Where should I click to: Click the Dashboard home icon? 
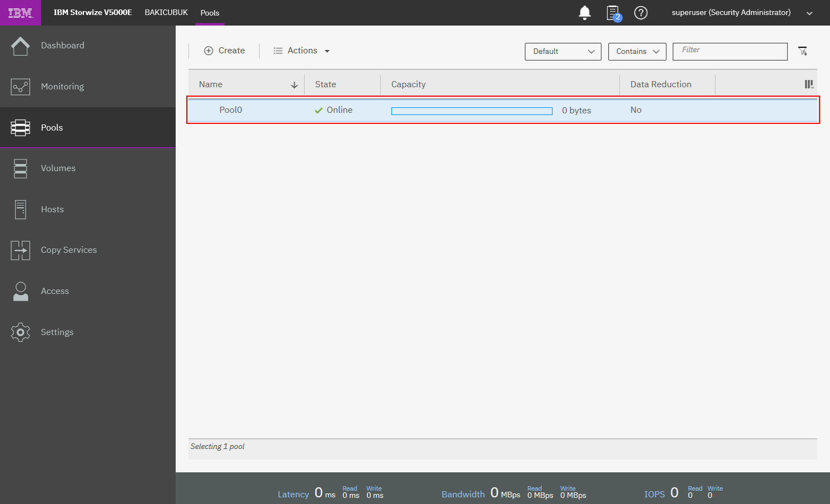point(21,46)
